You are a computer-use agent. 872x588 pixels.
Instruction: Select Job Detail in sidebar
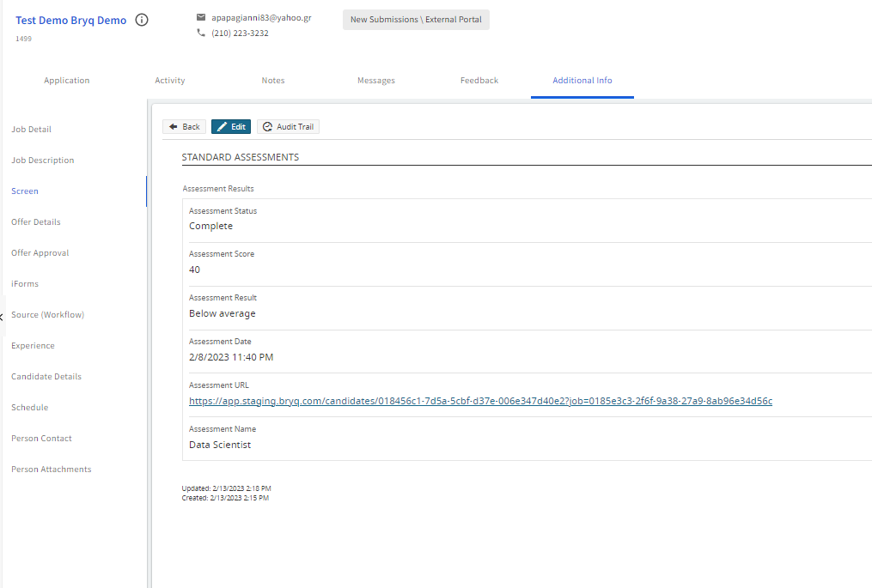[31, 130]
